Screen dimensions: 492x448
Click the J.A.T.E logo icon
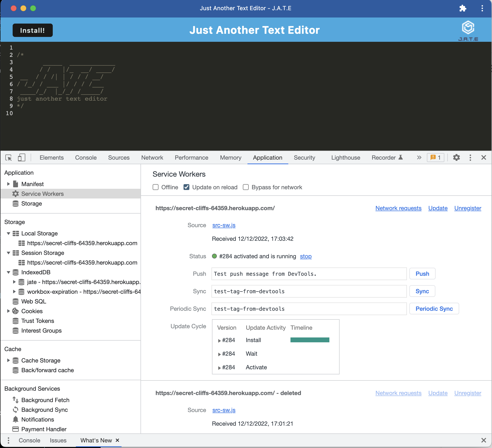pyautogui.click(x=468, y=27)
